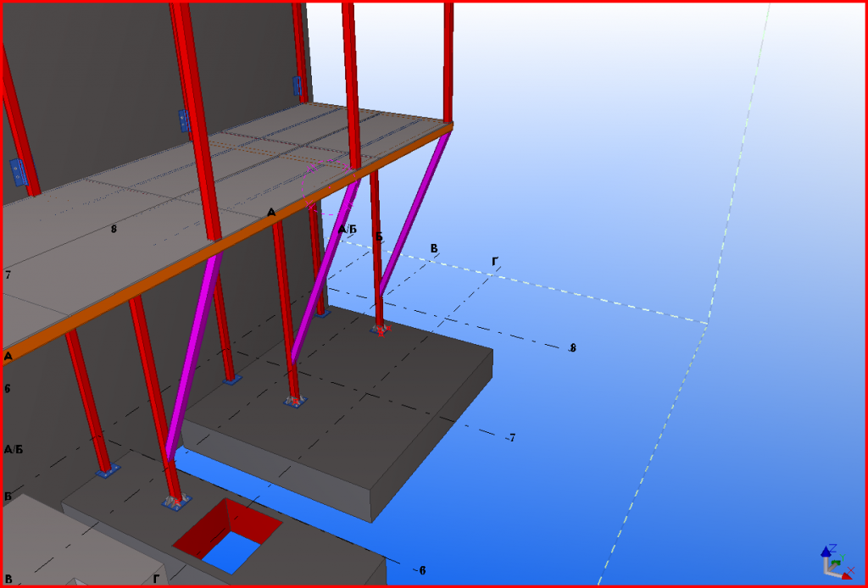This screenshot has height=588, width=868.
Task: Click grid label 6 at the bottom dash-dot line end
Action: [422, 571]
